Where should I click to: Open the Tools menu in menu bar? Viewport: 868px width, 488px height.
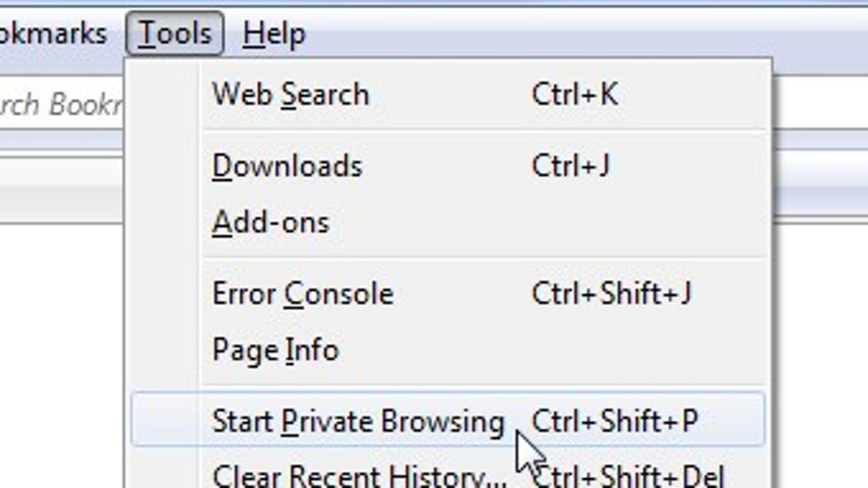(175, 33)
